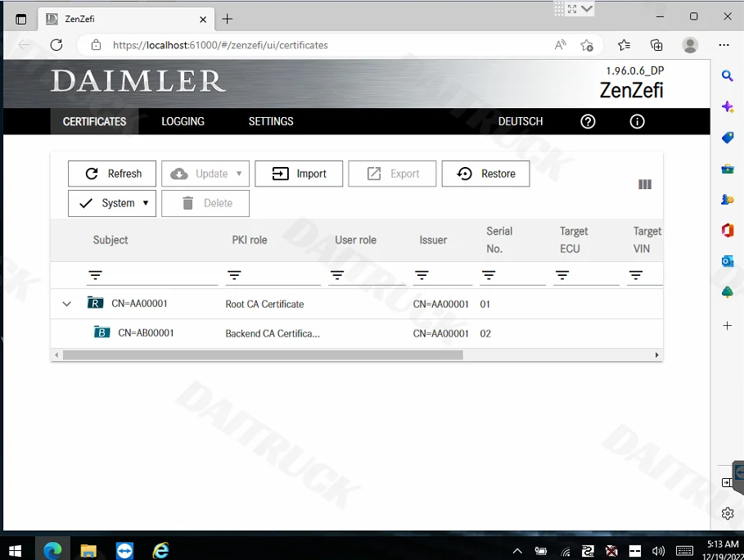This screenshot has height=560, width=744.
Task: Click the CN=AB00001 subject text
Action: pyautogui.click(x=147, y=333)
